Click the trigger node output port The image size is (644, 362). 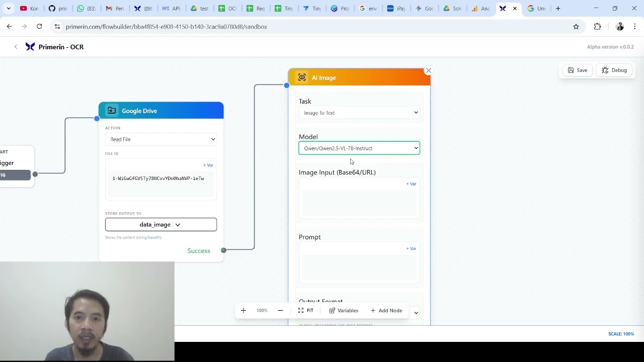click(35, 174)
